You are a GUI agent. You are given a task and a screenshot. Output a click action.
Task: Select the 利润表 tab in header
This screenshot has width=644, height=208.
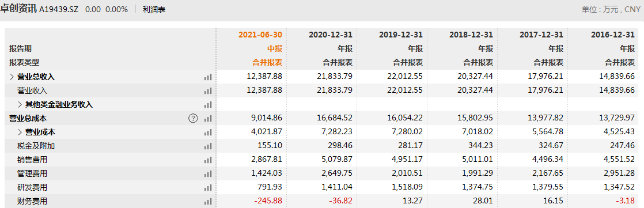pyautogui.click(x=154, y=9)
